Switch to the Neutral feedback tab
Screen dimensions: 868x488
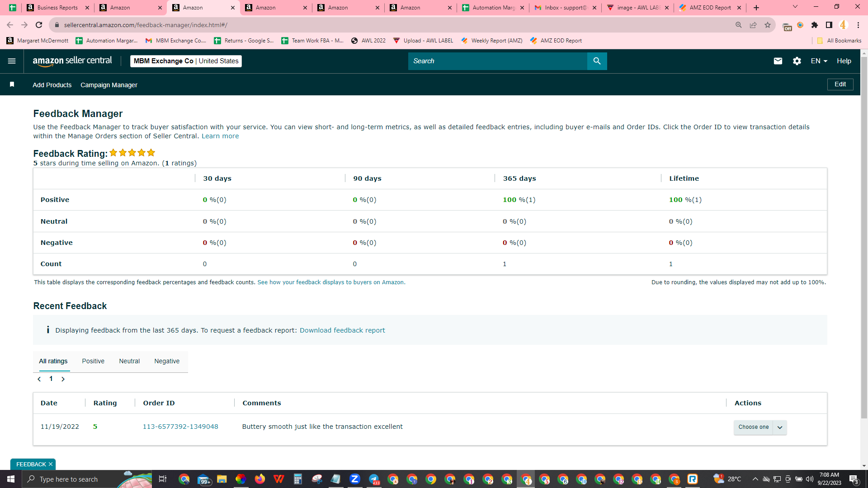pos(129,361)
